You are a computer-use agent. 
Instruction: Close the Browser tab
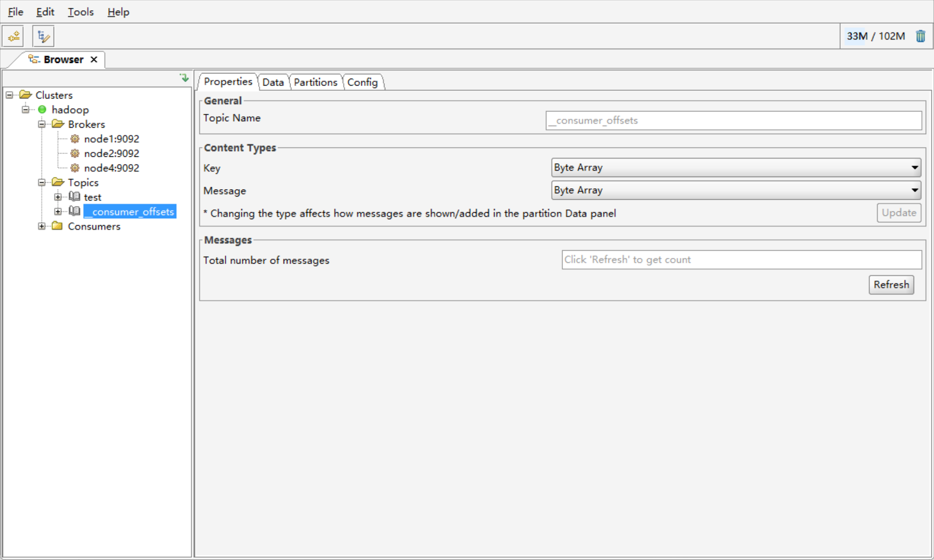tap(94, 60)
